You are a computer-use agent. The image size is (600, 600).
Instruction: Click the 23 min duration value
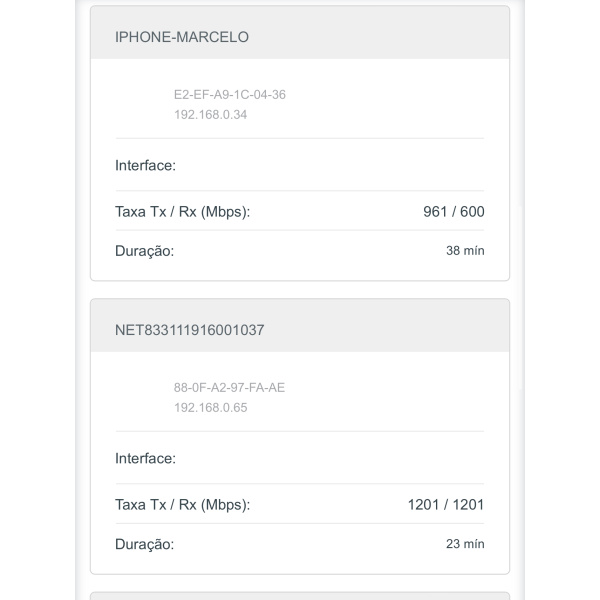[465, 545]
